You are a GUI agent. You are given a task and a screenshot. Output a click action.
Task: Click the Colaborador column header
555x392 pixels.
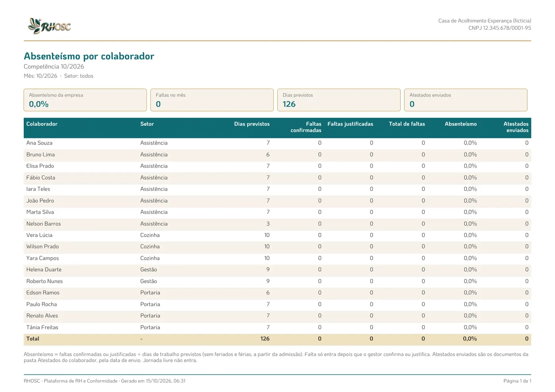(x=42, y=124)
